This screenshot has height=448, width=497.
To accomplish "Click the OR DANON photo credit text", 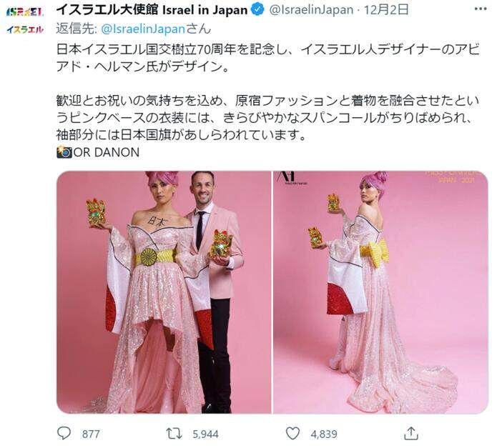I will click(107, 152).
